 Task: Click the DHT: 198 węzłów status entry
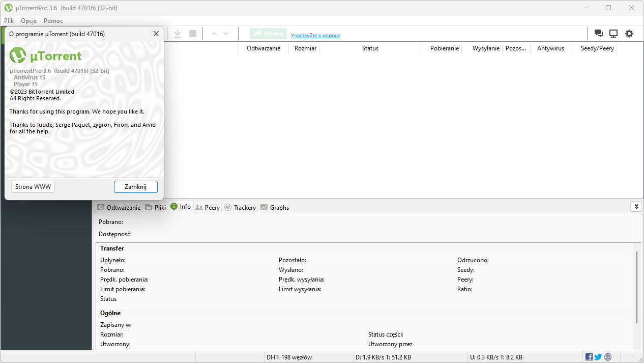coord(289,357)
